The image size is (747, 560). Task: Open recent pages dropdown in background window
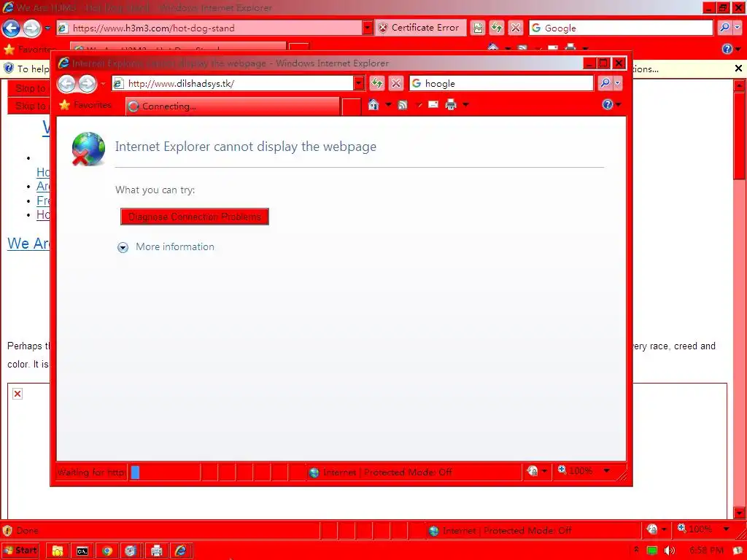click(47, 28)
